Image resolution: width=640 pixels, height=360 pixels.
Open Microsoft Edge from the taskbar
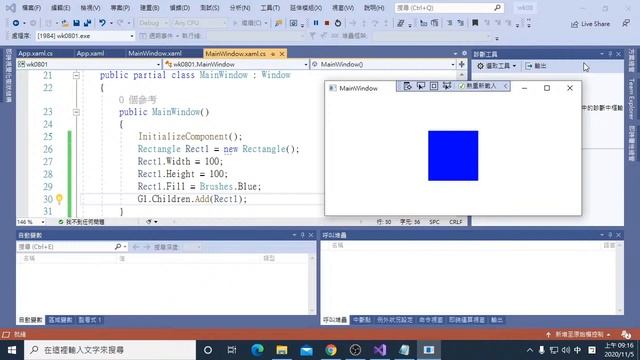point(257,350)
